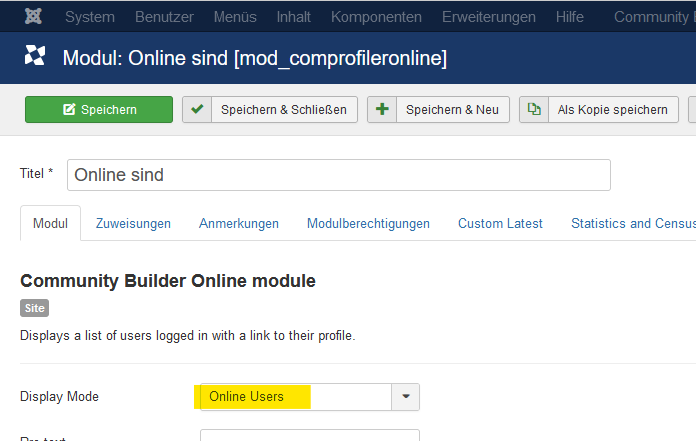Viewport: 696px width, 441px height.
Task: Switch to the Zuweisungen tab
Action: pyautogui.click(x=133, y=223)
